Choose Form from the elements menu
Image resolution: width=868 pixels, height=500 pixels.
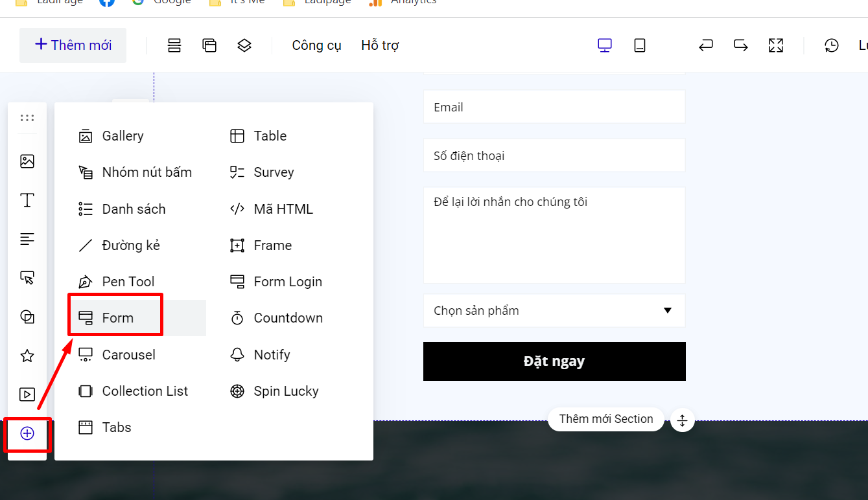click(117, 318)
